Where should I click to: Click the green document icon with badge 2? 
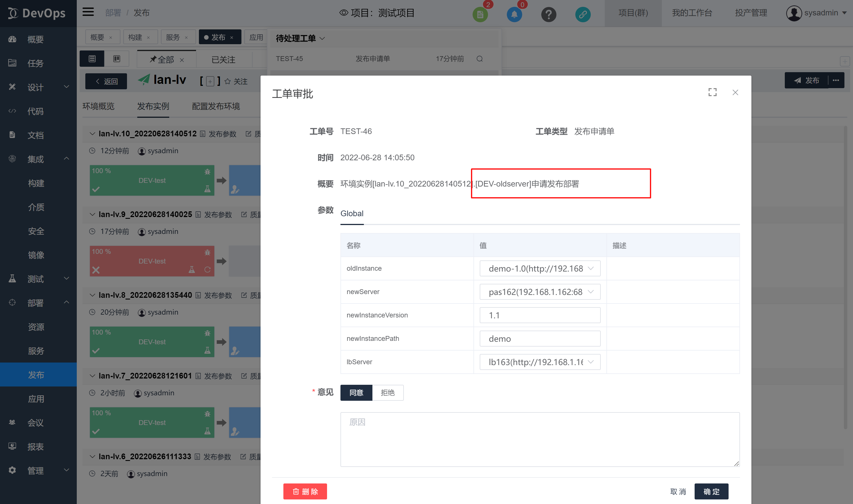coord(480,14)
